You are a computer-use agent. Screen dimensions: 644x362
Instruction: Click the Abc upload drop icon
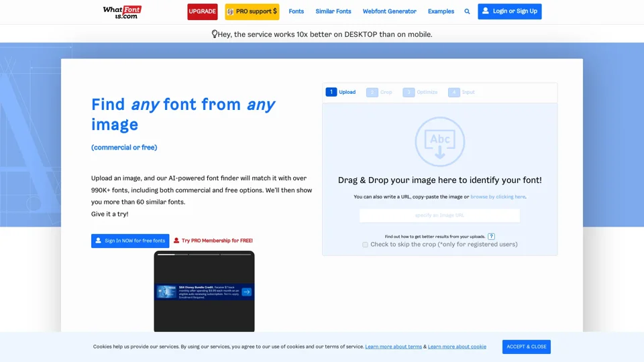pyautogui.click(x=439, y=141)
